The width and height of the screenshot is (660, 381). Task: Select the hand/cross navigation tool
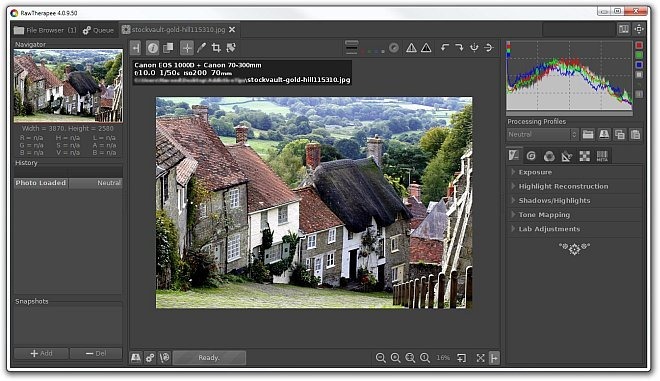[187, 48]
